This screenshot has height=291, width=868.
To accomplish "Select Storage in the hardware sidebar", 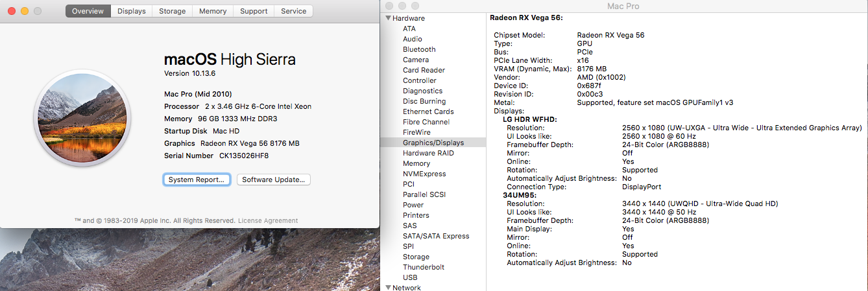I will [416, 257].
